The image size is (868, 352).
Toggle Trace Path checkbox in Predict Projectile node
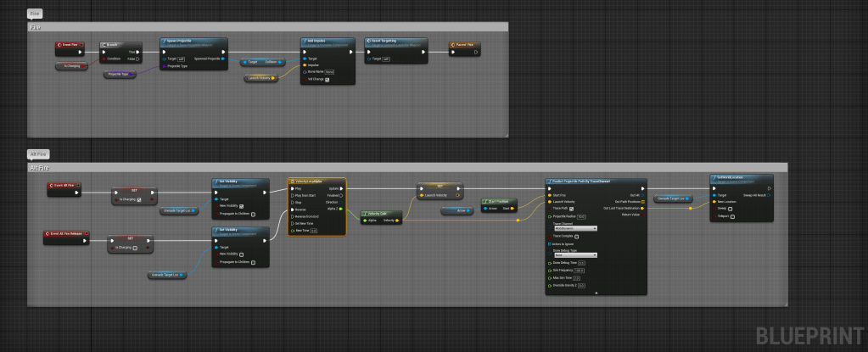[x=572, y=208]
